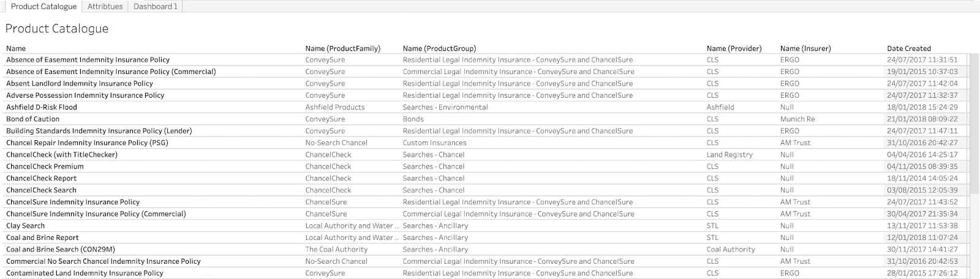
Task: Click date 13/11/2017 11:53:38
Action: point(922,225)
